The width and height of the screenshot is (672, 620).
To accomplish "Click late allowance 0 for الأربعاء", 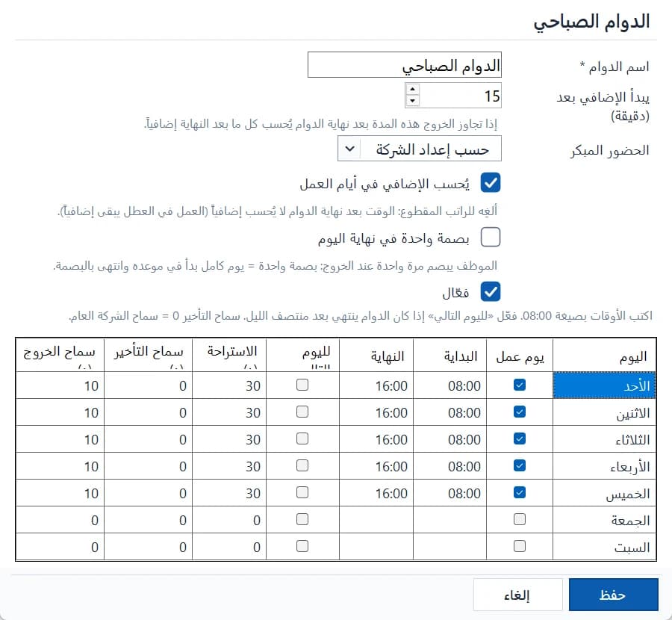I will click(149, 465).
